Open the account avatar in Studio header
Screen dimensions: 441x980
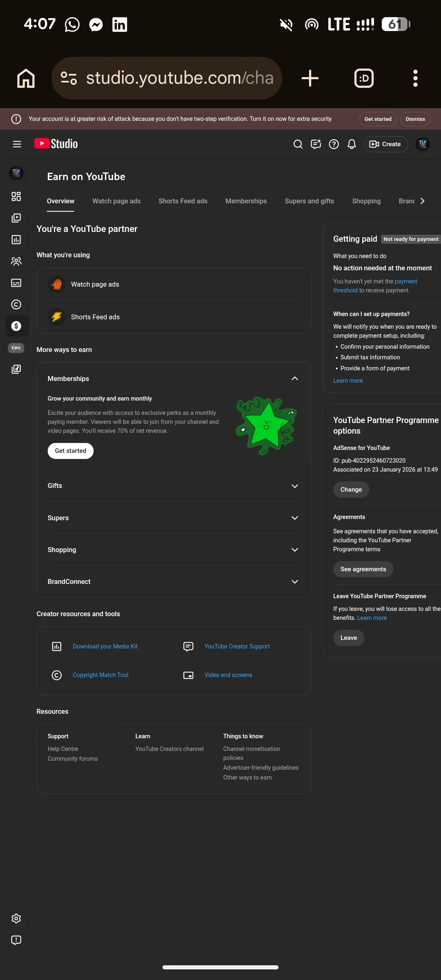[x=423, y=144]
